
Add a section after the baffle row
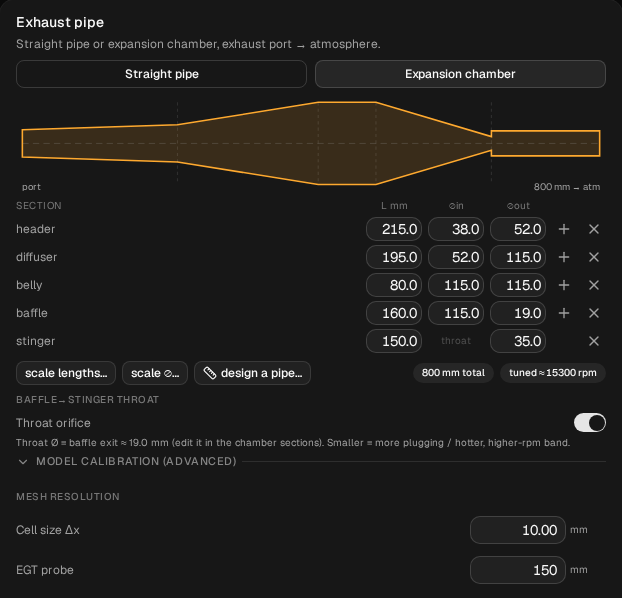564,313
